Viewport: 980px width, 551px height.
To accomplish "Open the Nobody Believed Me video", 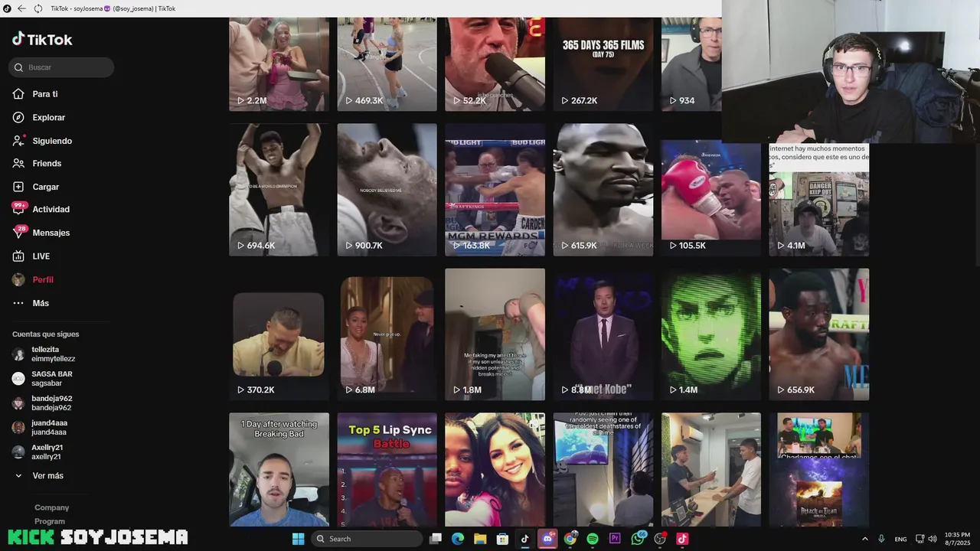I will point(387,190).
